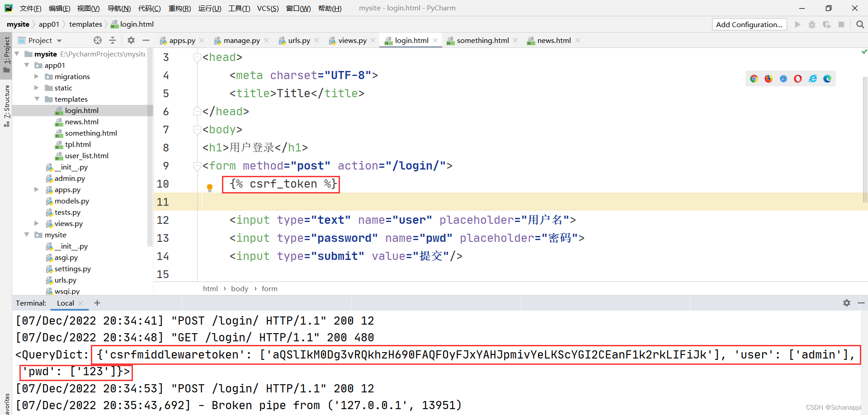
Task: Open page in Firefox browser icon
Action: click(769, 79)
